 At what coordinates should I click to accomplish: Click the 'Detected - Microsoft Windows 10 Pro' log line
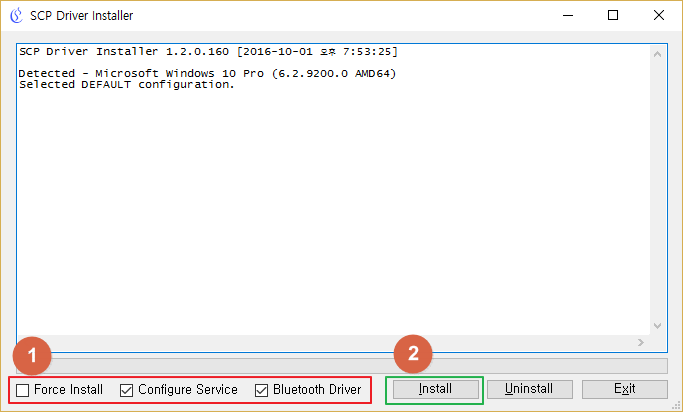207,73
